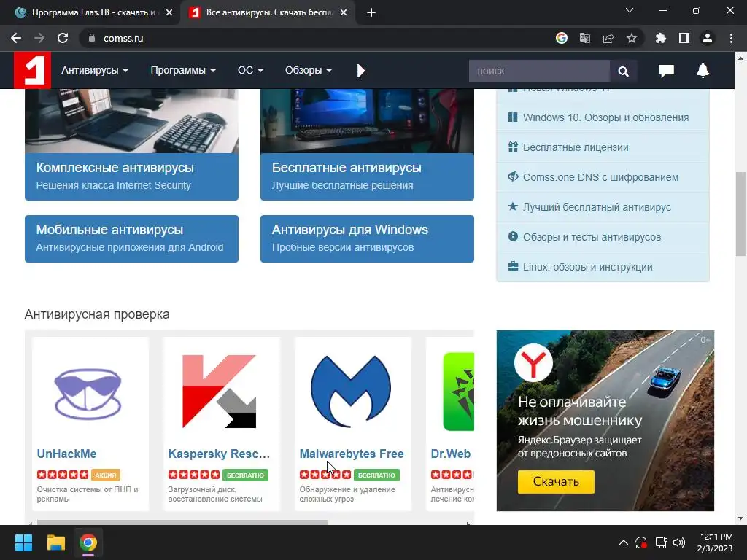Open the Kaspersky Resc... title link
The image size is (747, 560).
pyautogui.click(x=219, y=454)
